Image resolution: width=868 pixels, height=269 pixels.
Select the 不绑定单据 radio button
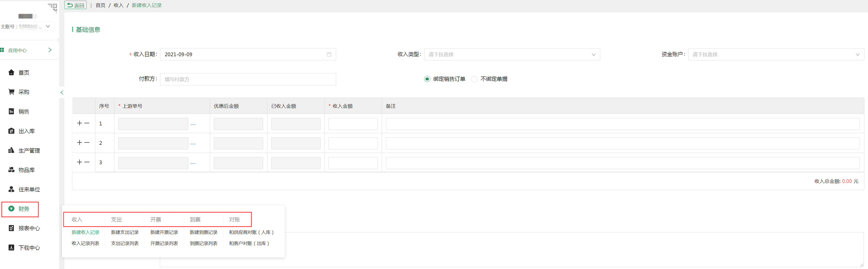click(474, 79)
